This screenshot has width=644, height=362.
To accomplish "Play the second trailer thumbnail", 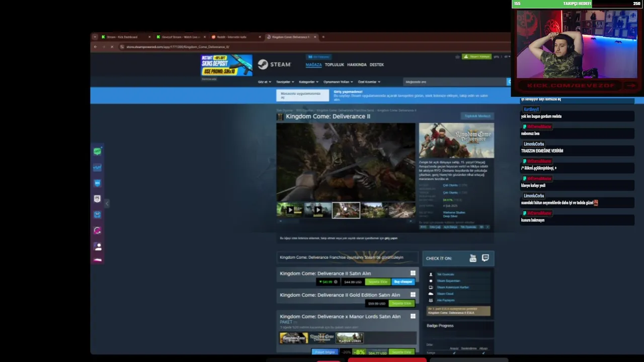I will (318, 210).
